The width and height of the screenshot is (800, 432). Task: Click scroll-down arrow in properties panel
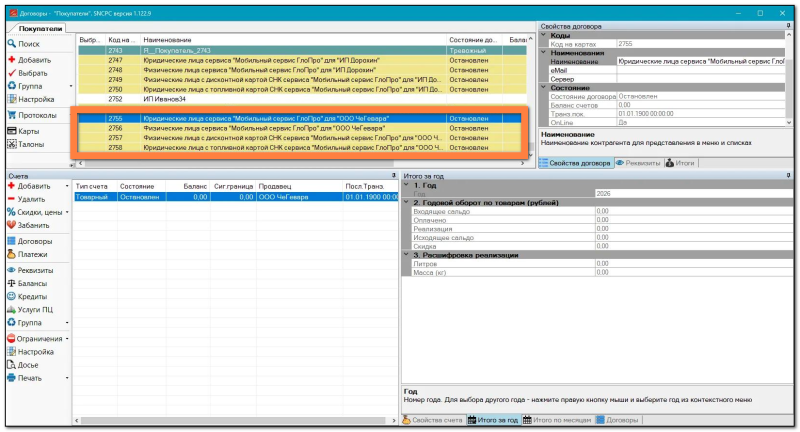[x=789, y=122]
